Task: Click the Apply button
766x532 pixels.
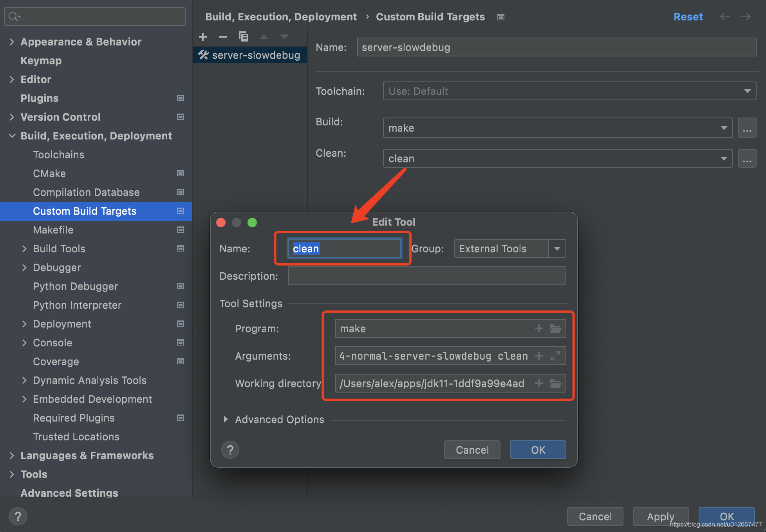Action: [x=660, y=516]
